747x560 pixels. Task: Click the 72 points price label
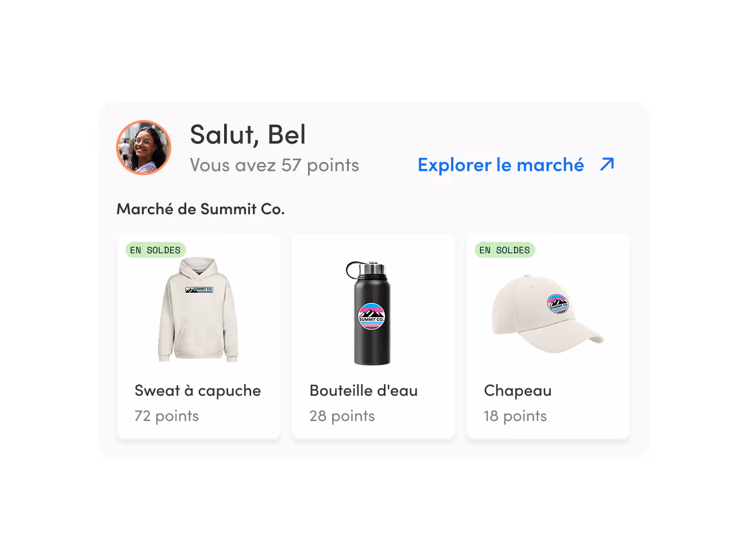pyautogui.click(x=167, y=416)
